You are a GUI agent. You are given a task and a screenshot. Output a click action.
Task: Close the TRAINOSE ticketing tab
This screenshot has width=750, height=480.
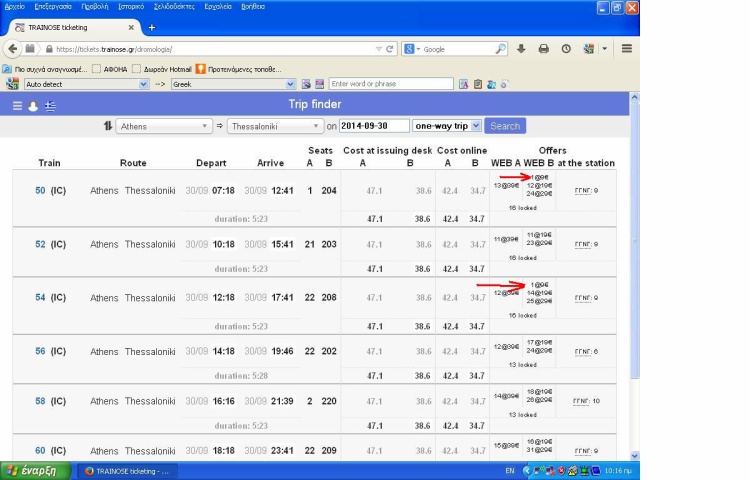(x=131, y=28)
